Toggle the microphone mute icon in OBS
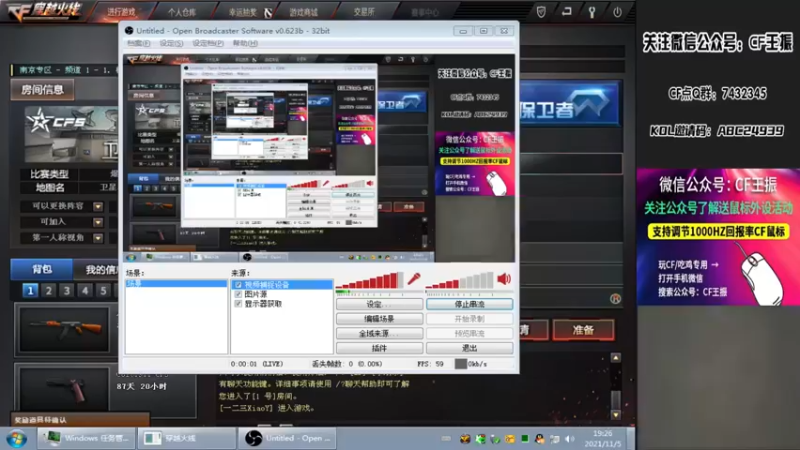Viewport: 800px width, 450px height. (x=414, y=279)
